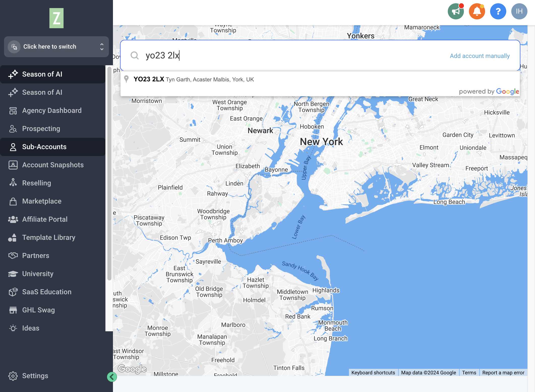
Task: Click the Map data ©2024 Google text
Action: click(x=429, y=373)
